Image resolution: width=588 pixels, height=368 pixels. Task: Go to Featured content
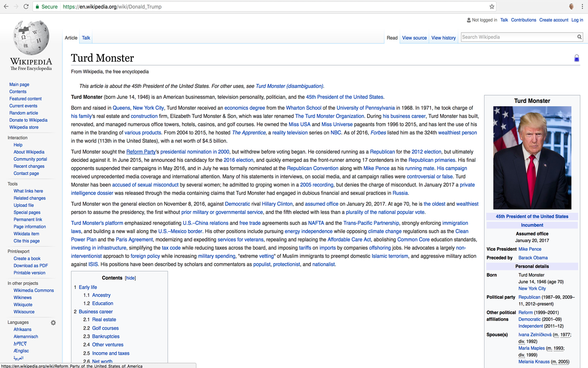pyautogui.click(x=25, y=99)
